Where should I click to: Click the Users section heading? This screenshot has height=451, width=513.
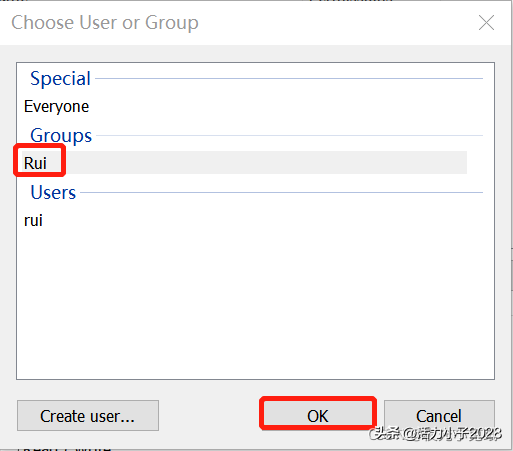(x=53, y=192)
